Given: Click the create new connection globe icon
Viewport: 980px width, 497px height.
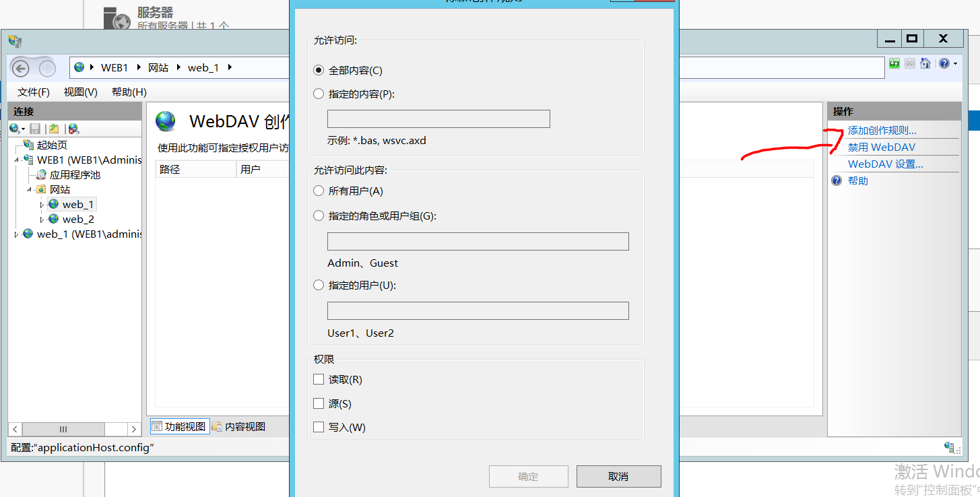Looking at the screenshot, I should click(x=15, y=129).
